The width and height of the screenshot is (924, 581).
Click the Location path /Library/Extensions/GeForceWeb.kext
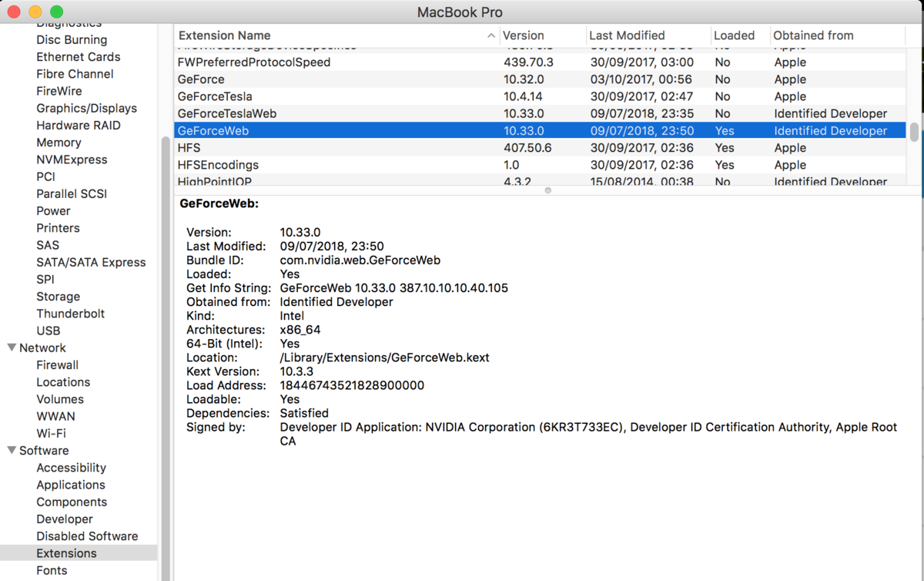[x=384, y=358]
